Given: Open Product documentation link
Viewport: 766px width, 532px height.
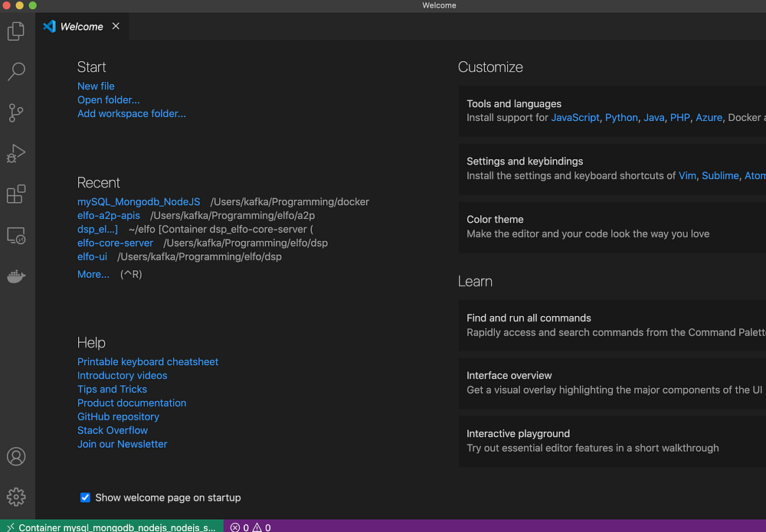Looking at the screenshot, I should pos(132,403).
